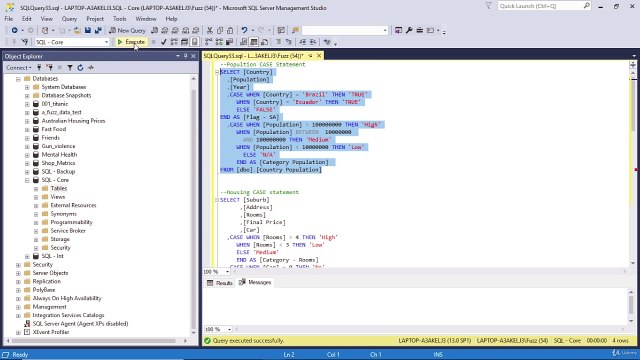The height and width of the screenshot is (360, 640).
Task: Open the Project menu
Action: tap(95, 19)
